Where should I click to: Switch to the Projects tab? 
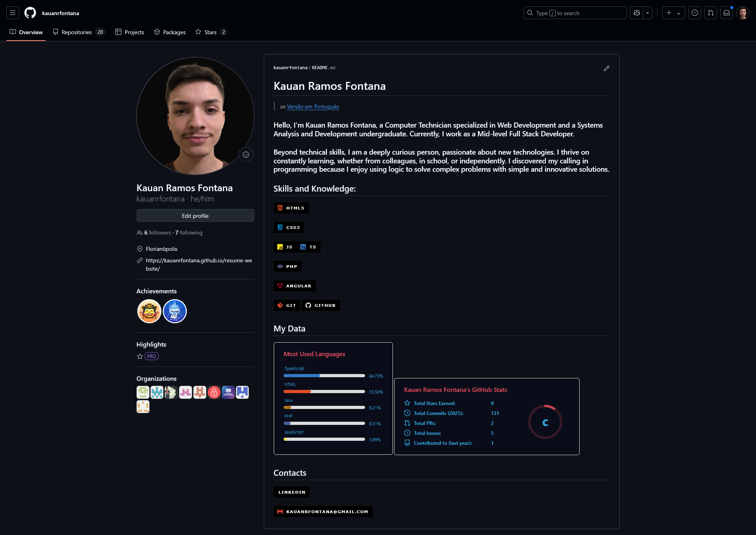tap(130, 32)
